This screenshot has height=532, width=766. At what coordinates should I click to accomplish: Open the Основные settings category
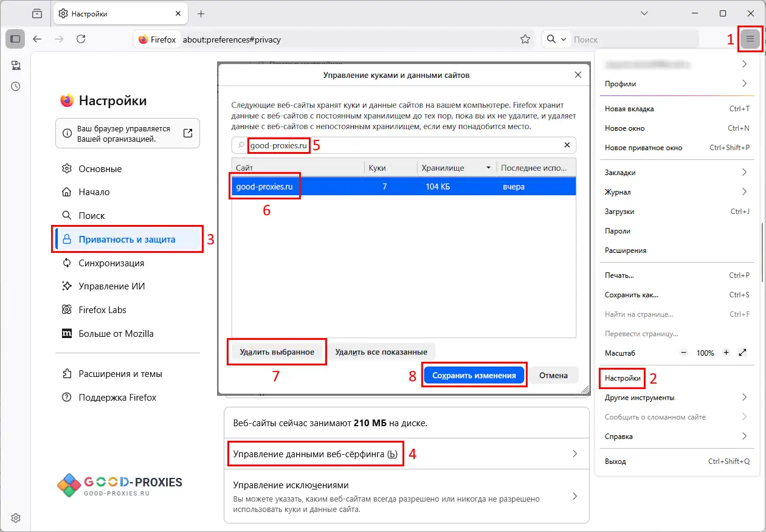coord(128,168)
